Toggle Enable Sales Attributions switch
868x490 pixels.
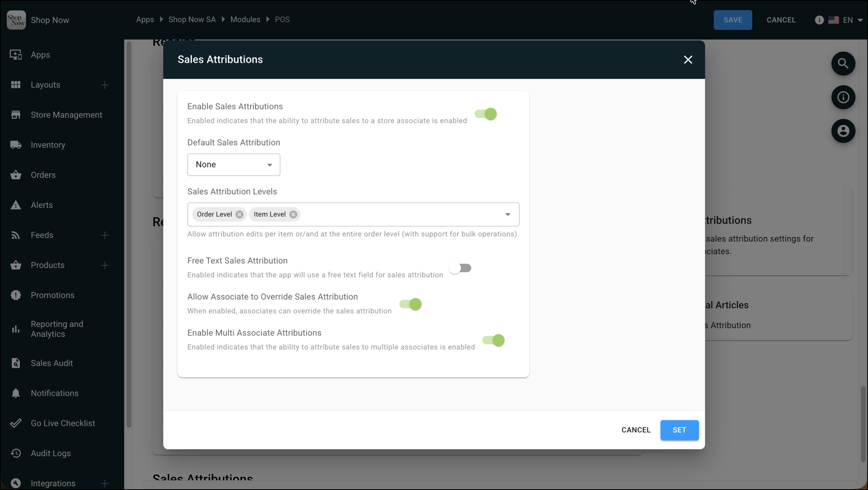pos(486,114)
